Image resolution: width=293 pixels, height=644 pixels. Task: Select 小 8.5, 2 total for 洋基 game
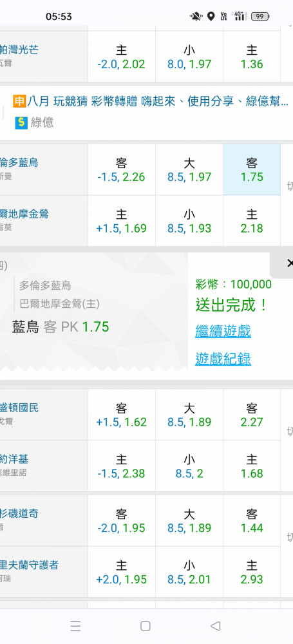pyautogui.click(x=189, y=466)
